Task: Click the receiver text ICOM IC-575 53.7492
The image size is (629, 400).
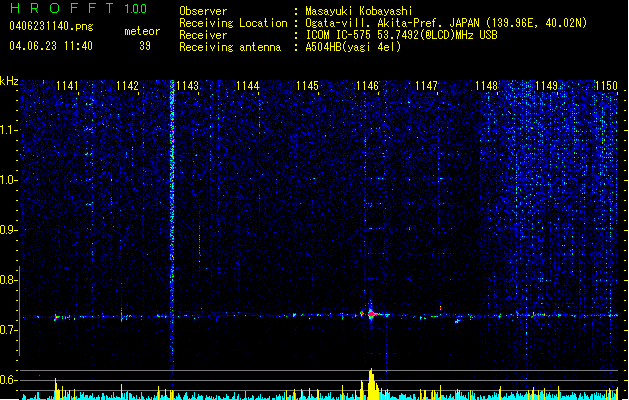Action: click(401, 35)
